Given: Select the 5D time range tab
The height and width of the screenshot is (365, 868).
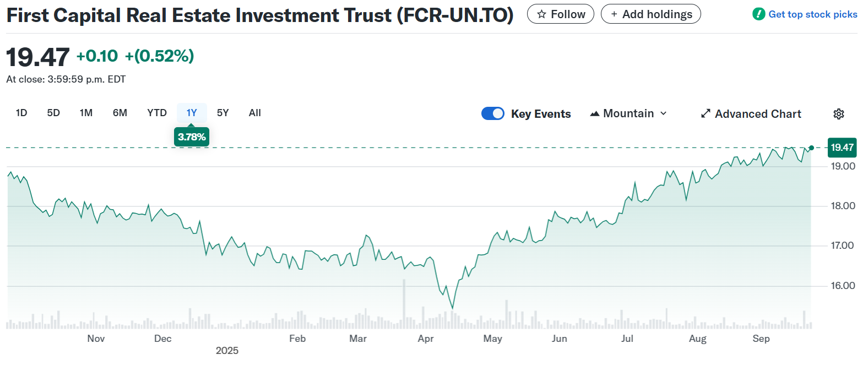Looking at the screenshot, I should click(x=53, y=113).
